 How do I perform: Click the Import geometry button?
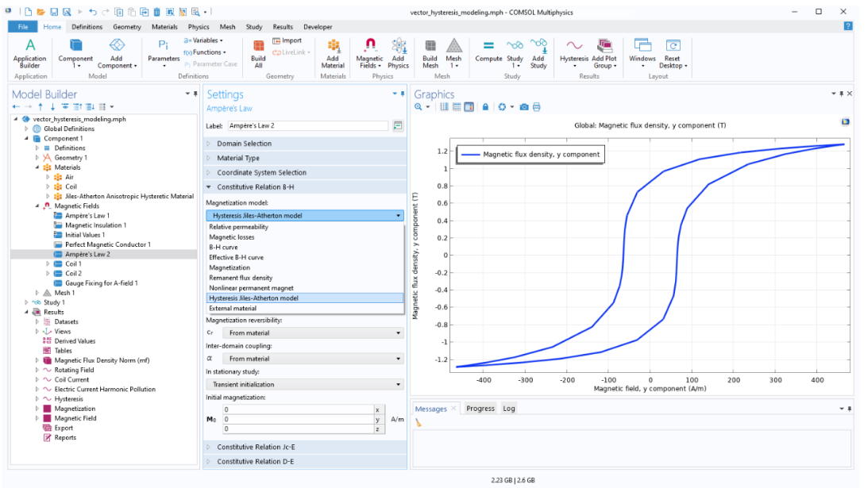(x=287, y=40)
